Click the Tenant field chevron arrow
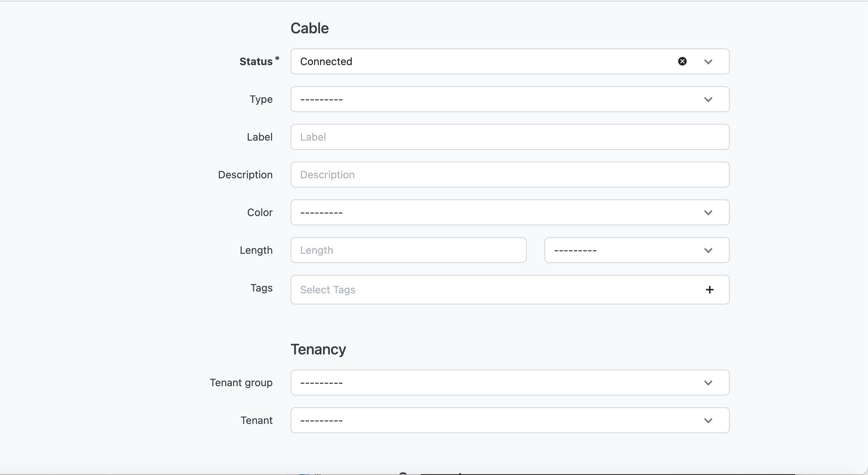Viewport: 868px width, 475px height. coord(708,421)
